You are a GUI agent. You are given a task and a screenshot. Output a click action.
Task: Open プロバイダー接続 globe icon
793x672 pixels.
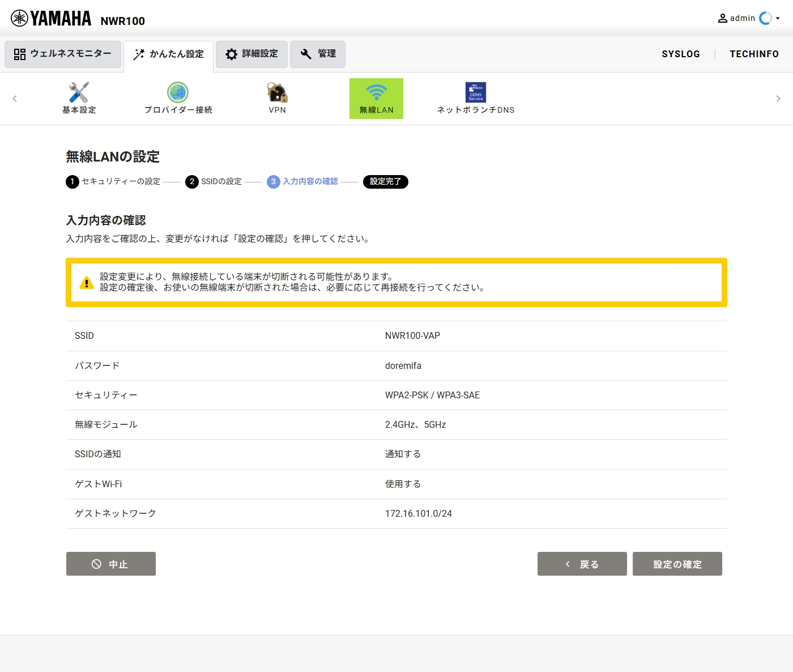[x=178, y=92]
